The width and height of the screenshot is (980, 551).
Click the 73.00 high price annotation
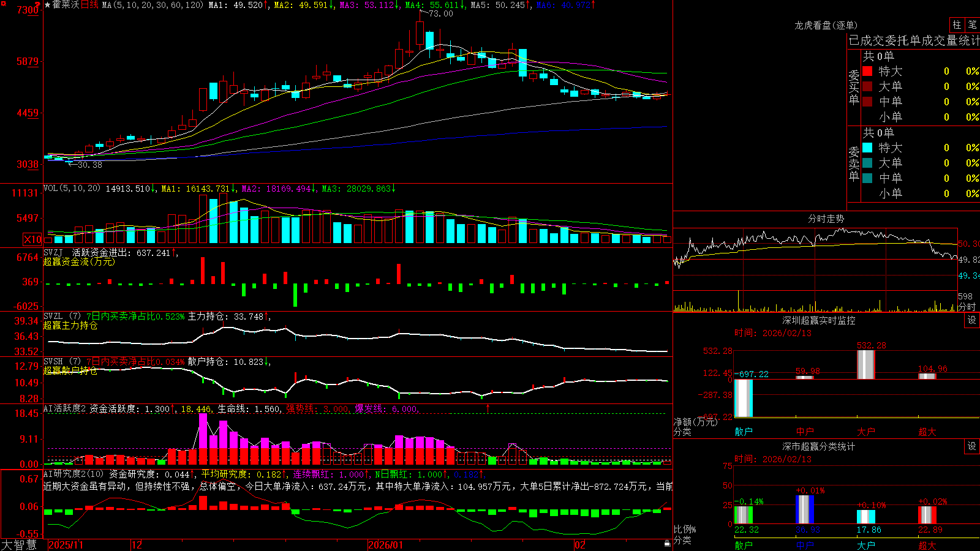pyautogui.click(x=441, y=13)
